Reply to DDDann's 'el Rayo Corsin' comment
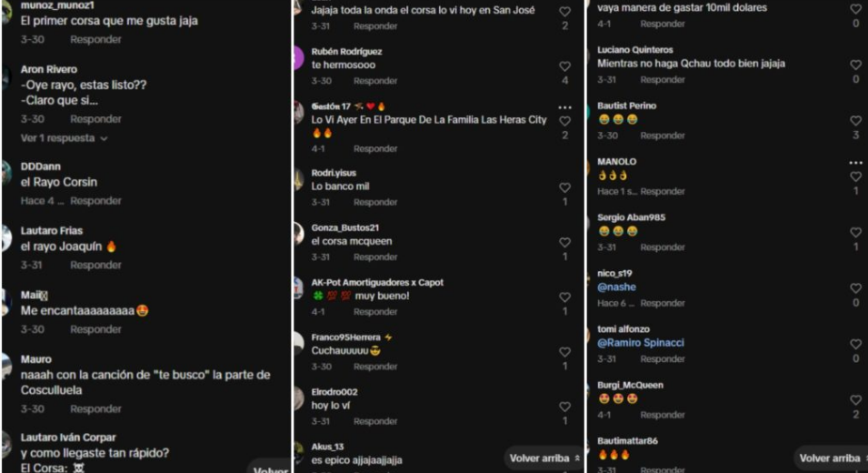Image resolution: width=868 pixels, height=473 pixels. pos(95,201)
